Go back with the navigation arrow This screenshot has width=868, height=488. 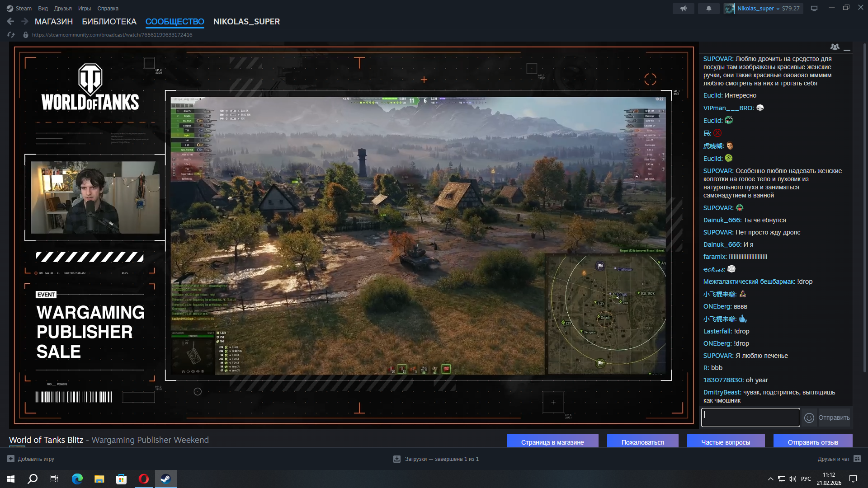(10, 21)
